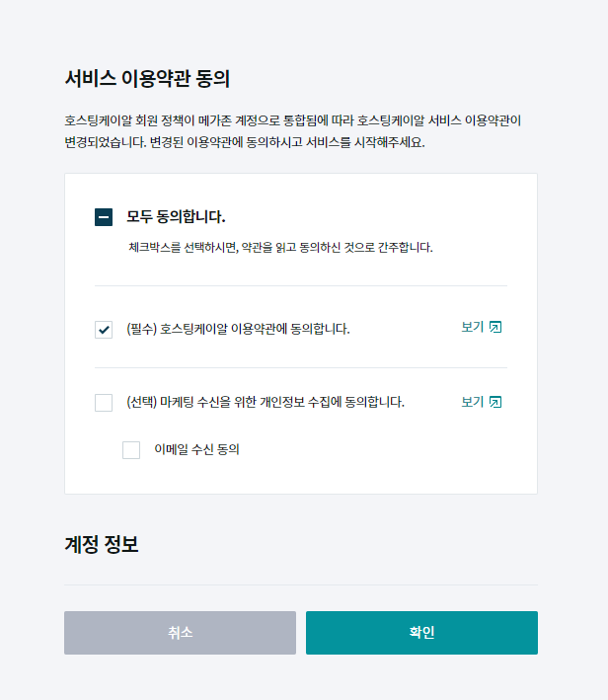This screenshot has height=700, width=608.
Task: Click the '(선택) 마케팅 수신을 위한 개인정보 수집' label
Action: (266, 402)
